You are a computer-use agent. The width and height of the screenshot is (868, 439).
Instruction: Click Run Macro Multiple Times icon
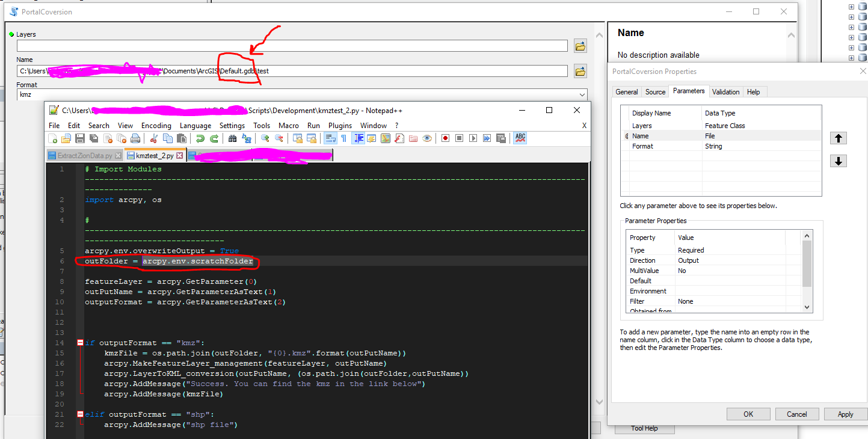pyautogui.click(x=487, y=138)
